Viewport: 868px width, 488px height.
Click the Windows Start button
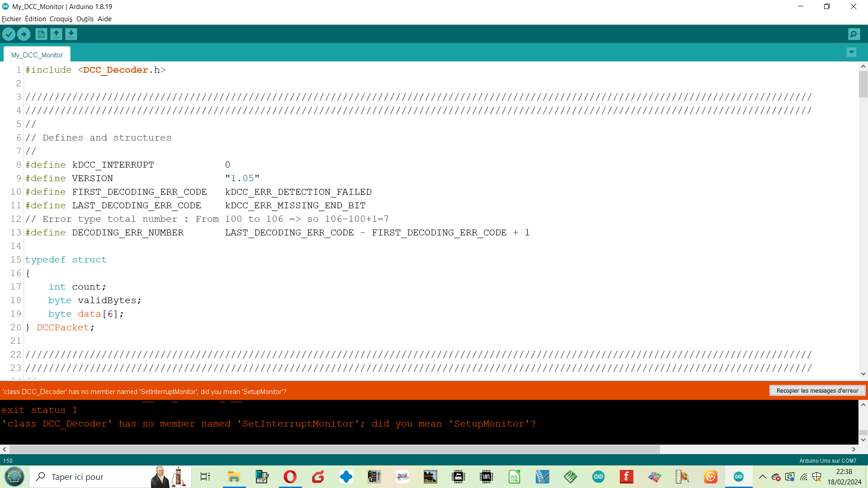(x=14, y=477)
